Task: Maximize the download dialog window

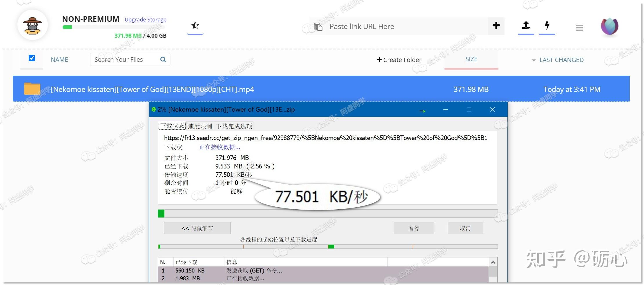Action: (469, 109)
